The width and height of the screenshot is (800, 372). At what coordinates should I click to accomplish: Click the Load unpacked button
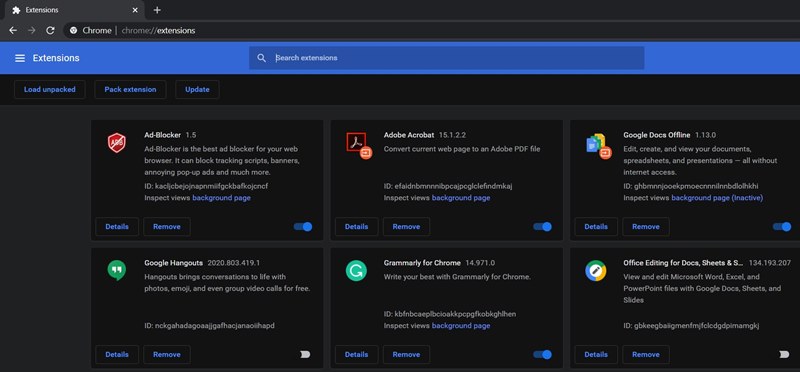tap(49, 89)
